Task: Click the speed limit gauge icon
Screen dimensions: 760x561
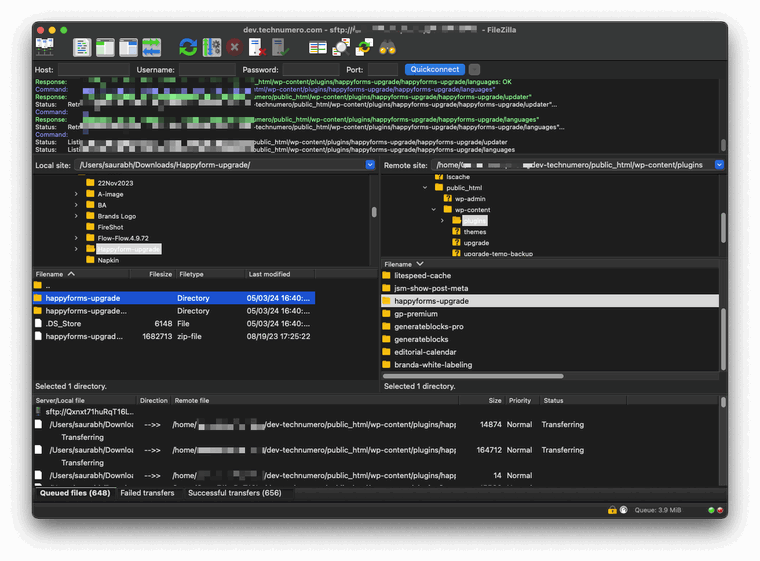Action: click(x=624, y=510)
